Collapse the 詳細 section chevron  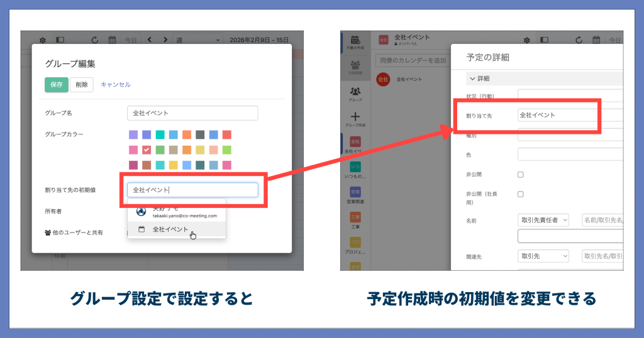[x=472, y=79]
